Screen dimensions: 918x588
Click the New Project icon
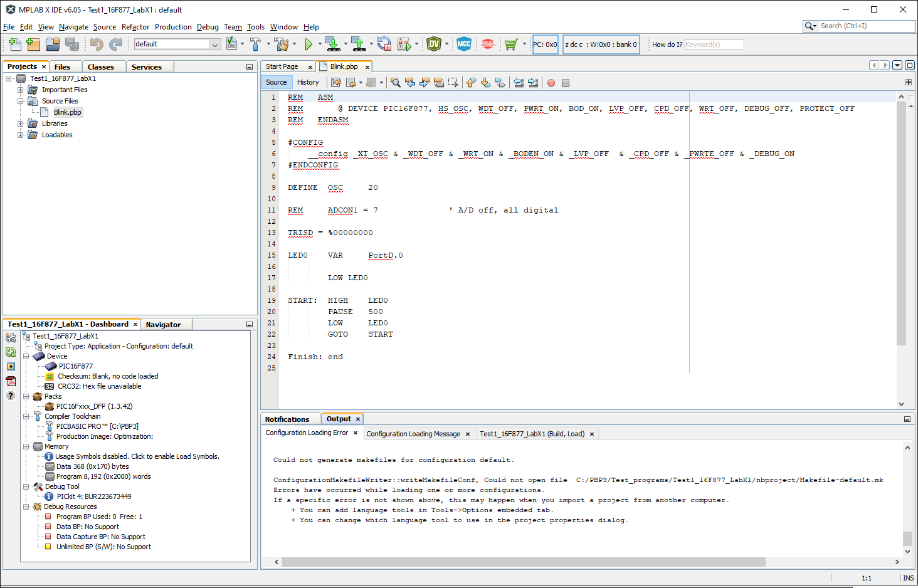click(x=33, y=44)
